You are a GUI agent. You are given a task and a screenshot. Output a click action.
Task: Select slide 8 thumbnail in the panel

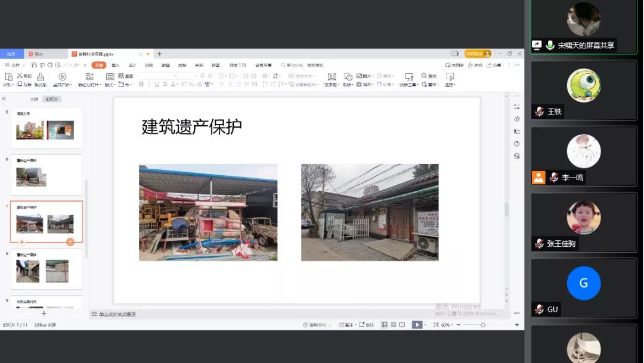tap(47, 271)
